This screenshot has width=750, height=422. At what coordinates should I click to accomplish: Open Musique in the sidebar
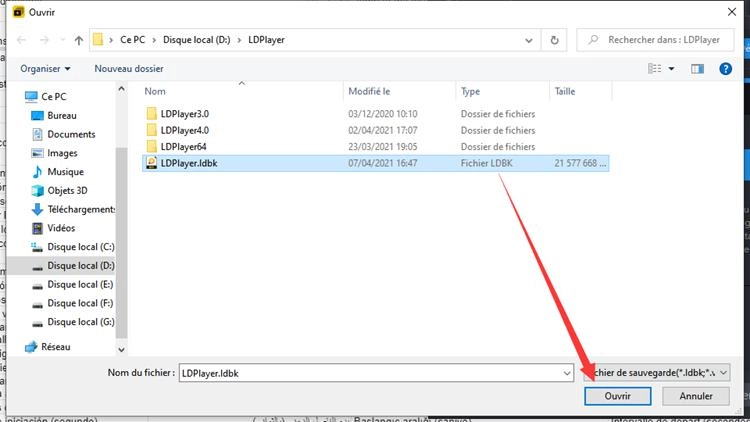[66, 172]
